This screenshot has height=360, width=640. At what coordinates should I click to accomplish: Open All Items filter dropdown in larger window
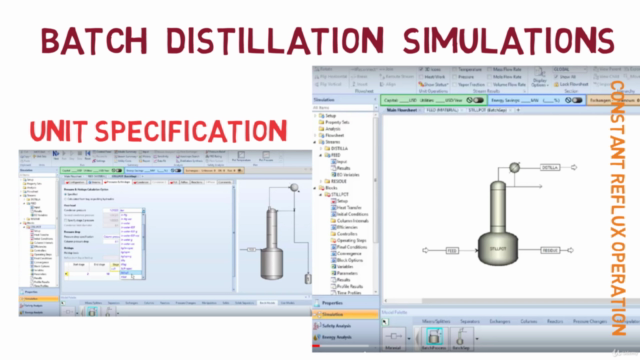click(x=375, y=108)
